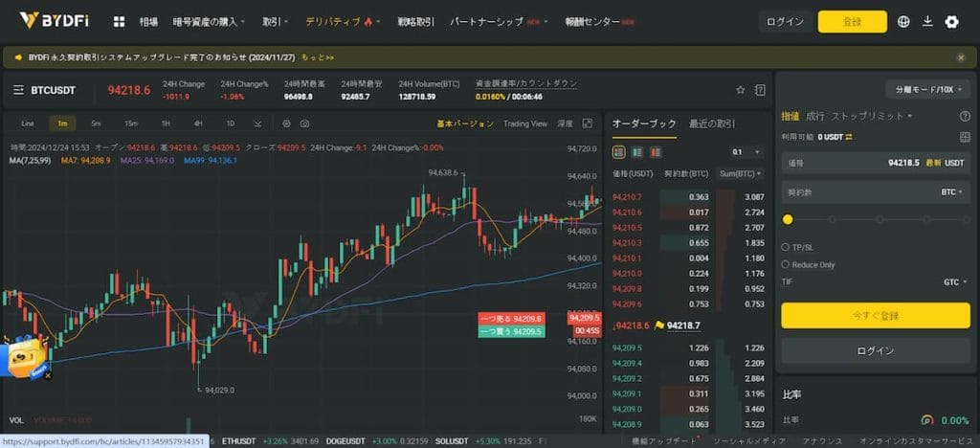Select the 5m timeframe

click(x=96, y=123)
